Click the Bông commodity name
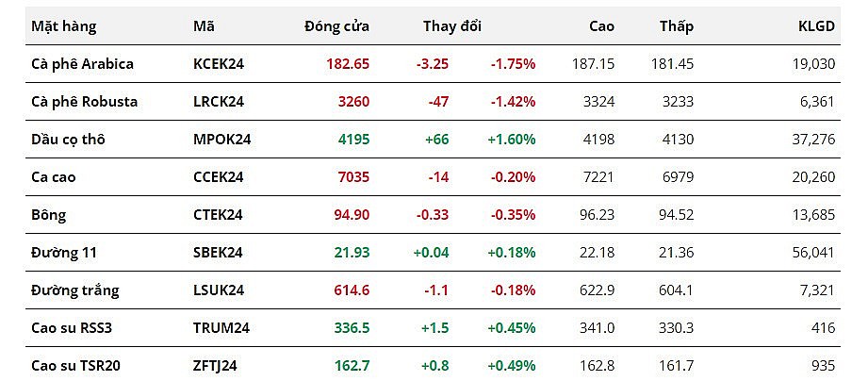 click(49, 215)
